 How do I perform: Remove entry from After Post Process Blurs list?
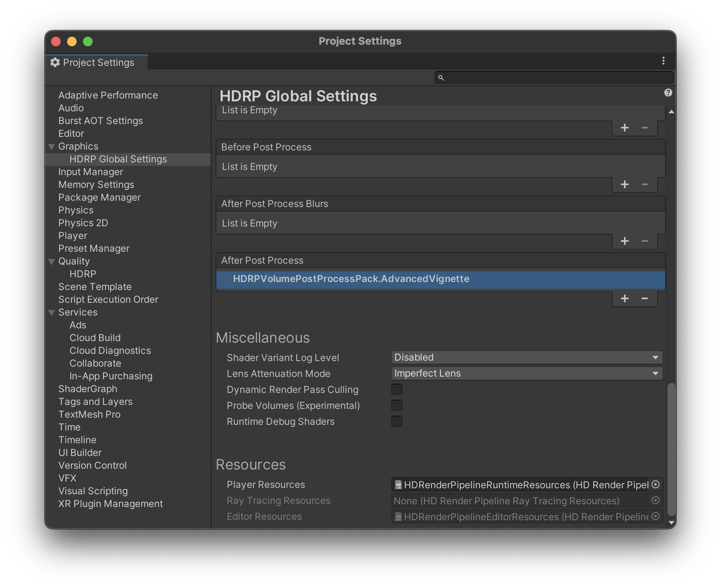tap(644, 241)
